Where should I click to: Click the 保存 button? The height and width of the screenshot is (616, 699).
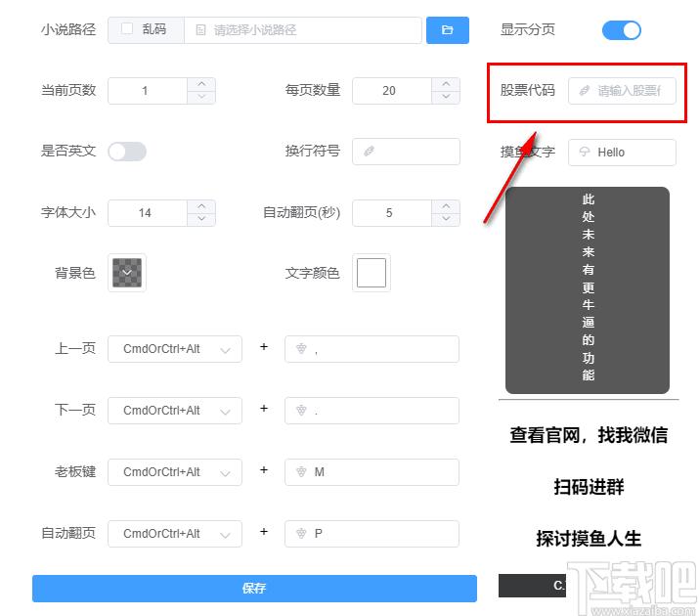pyautogui.click(x=254, y=589)
